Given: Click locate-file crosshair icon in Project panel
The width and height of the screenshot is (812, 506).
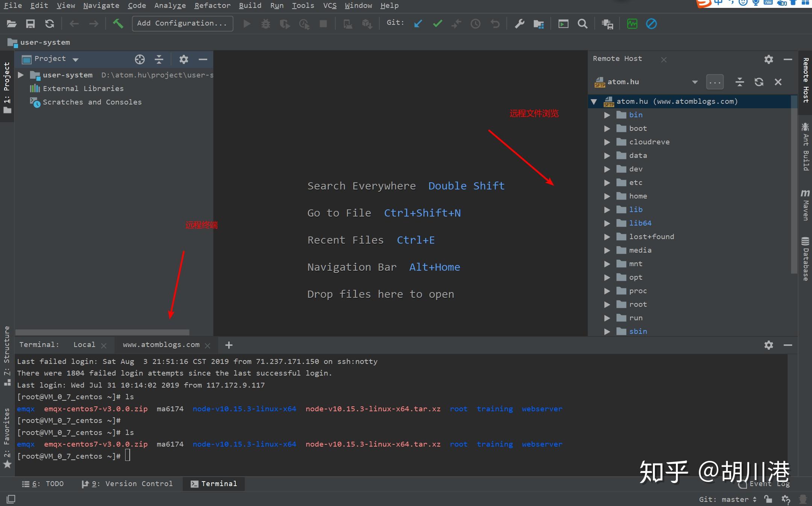Looking at the screenshot, I should pos(139,59).
